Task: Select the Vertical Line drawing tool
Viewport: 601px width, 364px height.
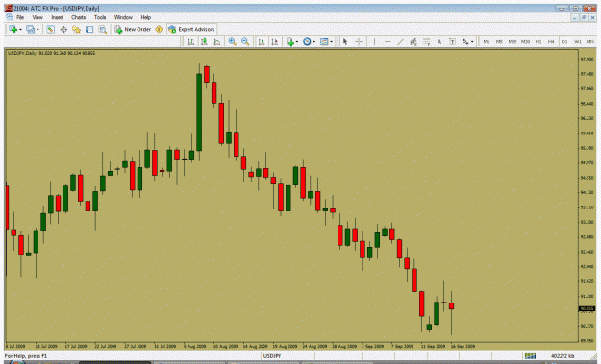Action: click(x=374, y=41)
